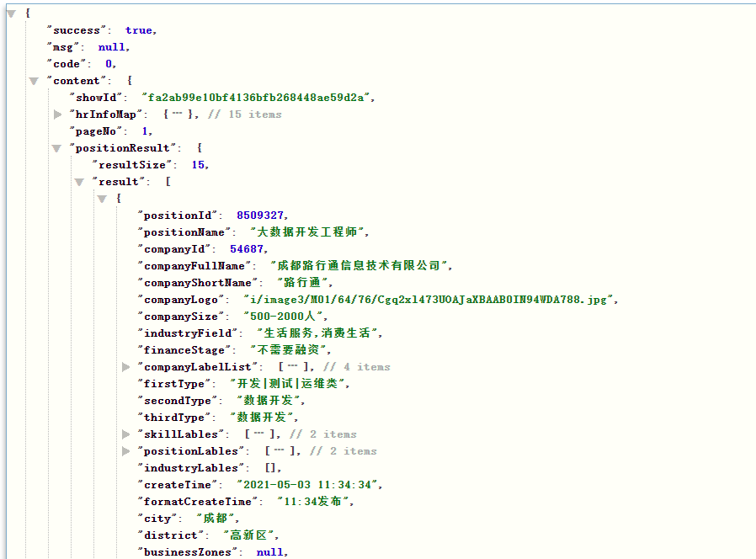Click the "pageNo" key
The width and height of the screenshot is (756, 559).
(96, 131)
